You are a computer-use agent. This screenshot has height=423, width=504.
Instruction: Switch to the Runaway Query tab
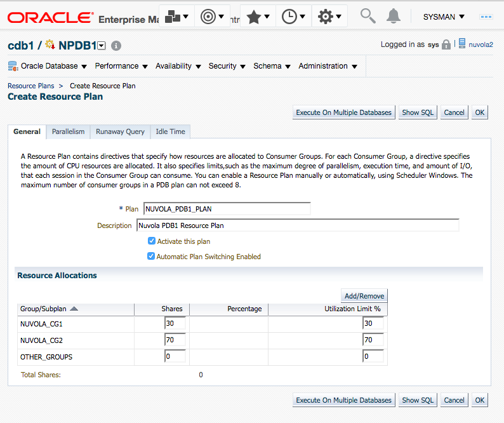(x=120, y=131)
